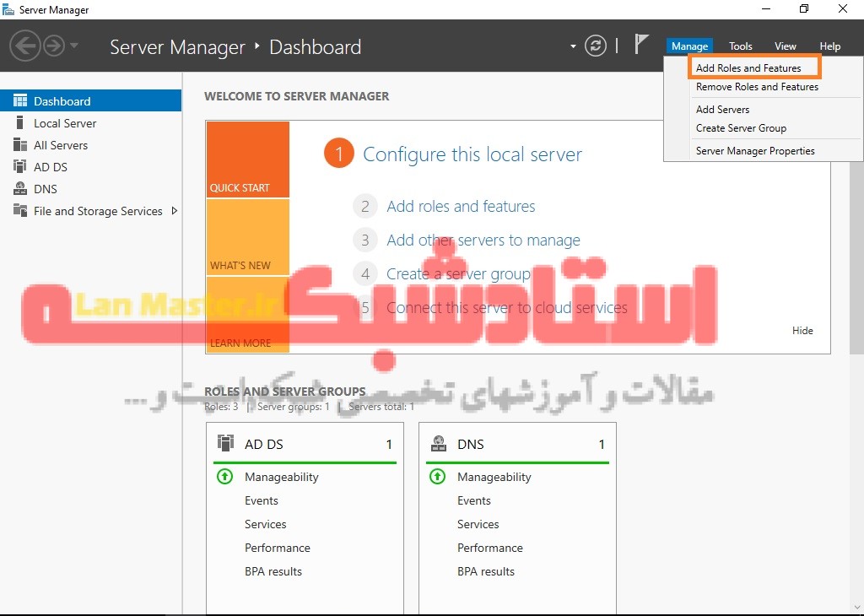
Task: Choose Create Server Group menu entry
Action: pyautogui.click(x=741, y=127)
